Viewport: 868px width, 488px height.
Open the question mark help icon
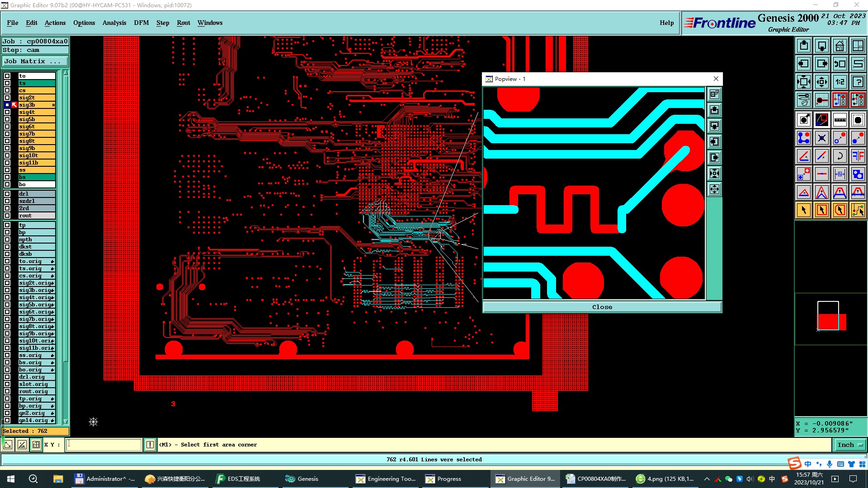tap(858, 82)
